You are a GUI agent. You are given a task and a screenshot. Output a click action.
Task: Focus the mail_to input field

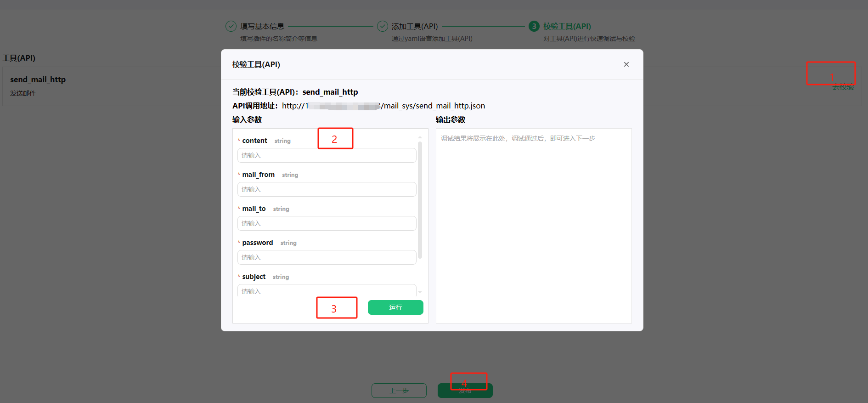(x=327, y=223)
